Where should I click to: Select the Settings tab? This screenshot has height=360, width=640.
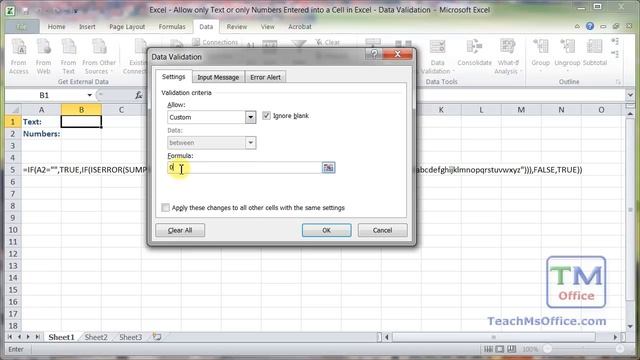point(173,77)
